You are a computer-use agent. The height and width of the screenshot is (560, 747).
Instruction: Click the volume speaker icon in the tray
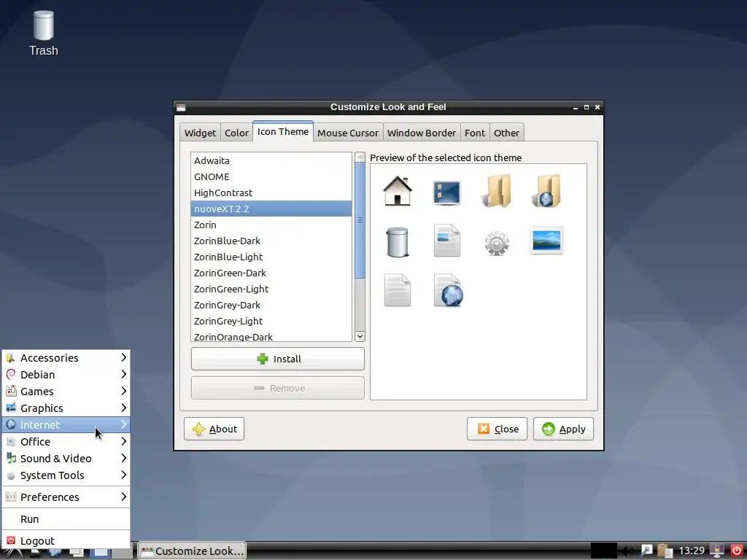627,551
